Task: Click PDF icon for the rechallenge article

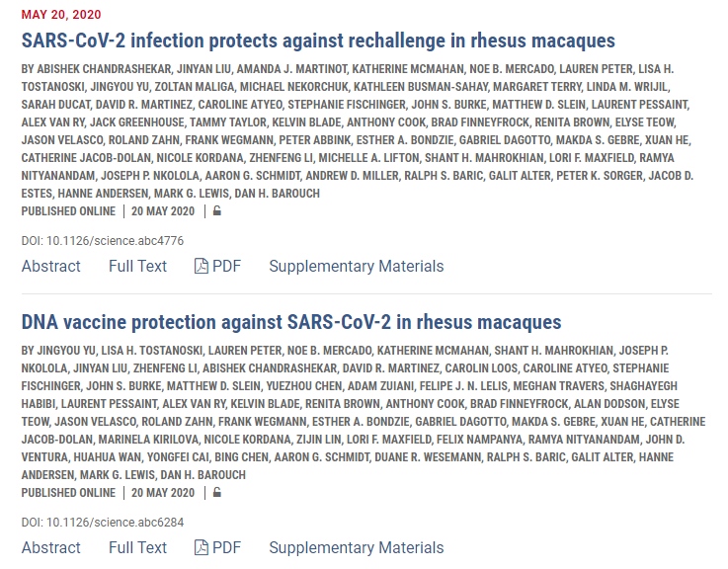Action: point(202,266)
